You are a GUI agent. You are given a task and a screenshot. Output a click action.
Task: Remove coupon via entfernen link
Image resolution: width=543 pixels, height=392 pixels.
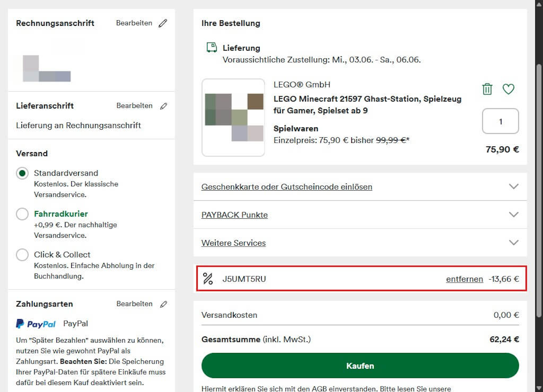click(465, 279)
